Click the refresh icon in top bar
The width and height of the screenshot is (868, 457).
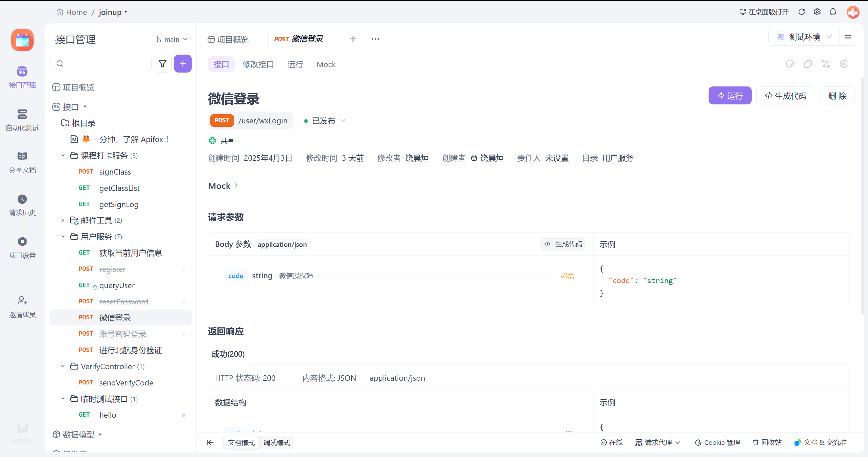802,12
